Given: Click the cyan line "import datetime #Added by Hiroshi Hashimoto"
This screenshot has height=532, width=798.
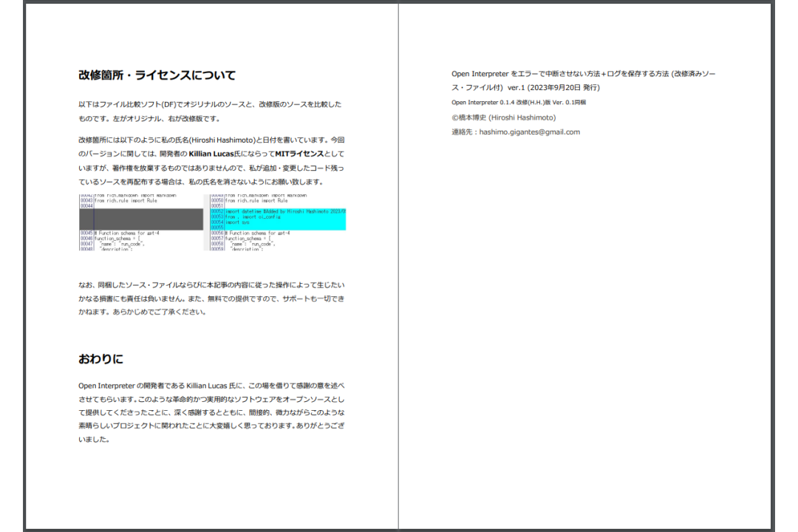Looking at the screenshot, I should (285, 211).
